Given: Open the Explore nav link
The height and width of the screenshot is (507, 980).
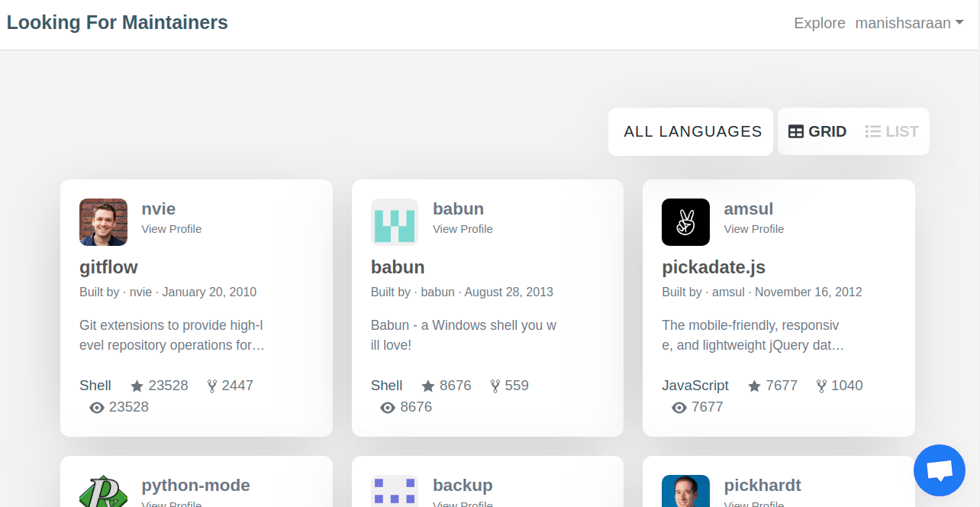Looking at the screenshot, I should (x=820, y=23).
